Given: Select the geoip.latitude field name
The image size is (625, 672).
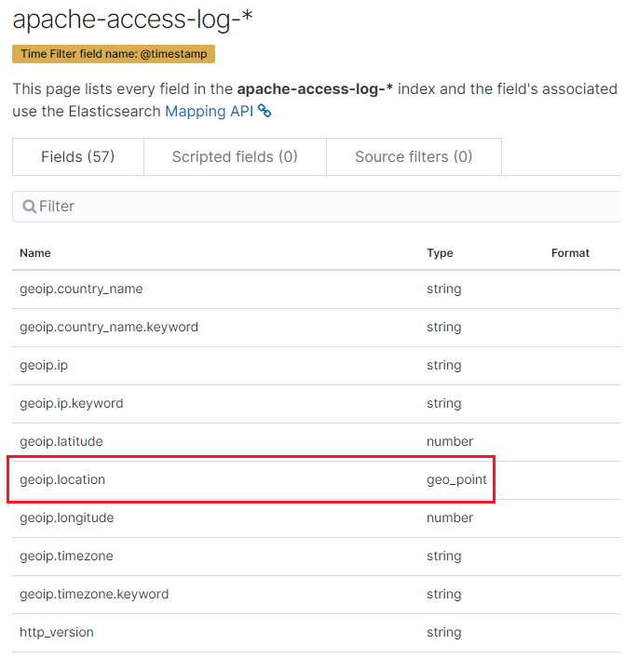Looking at the screenshot, I should pos(61,441).
